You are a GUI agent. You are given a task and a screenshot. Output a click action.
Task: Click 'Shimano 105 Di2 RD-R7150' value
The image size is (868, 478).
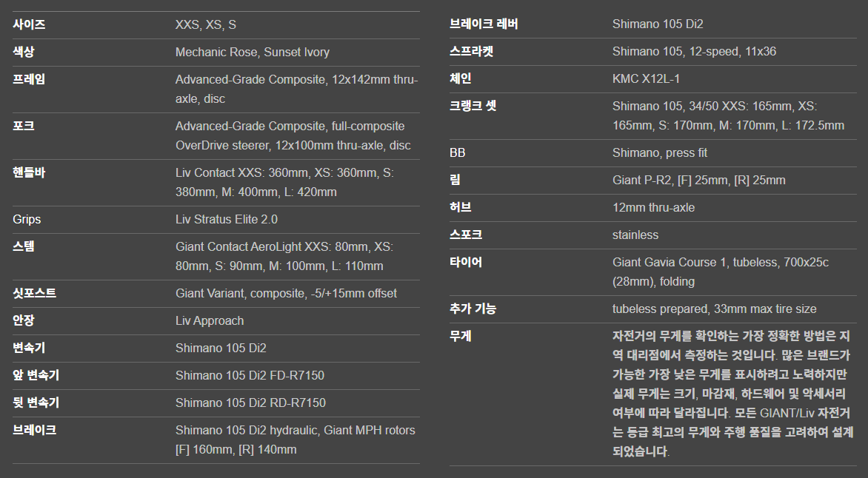(x=251, y=403)
